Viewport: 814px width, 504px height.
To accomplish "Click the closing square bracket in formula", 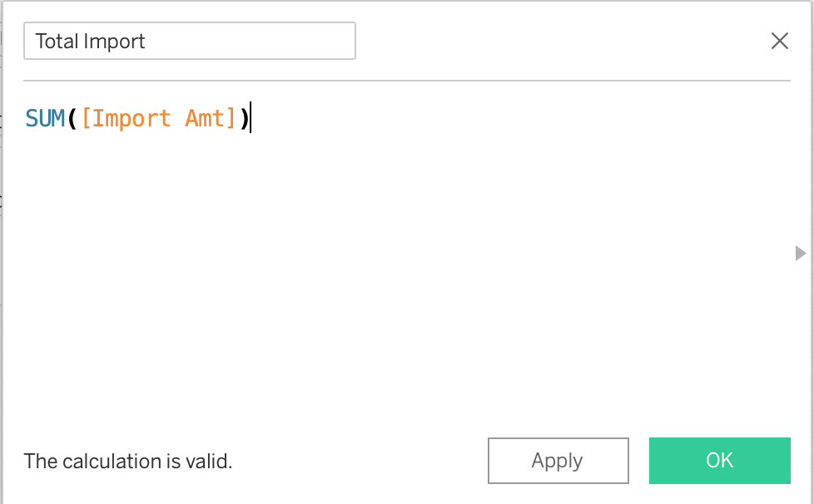I will [232, 118].
